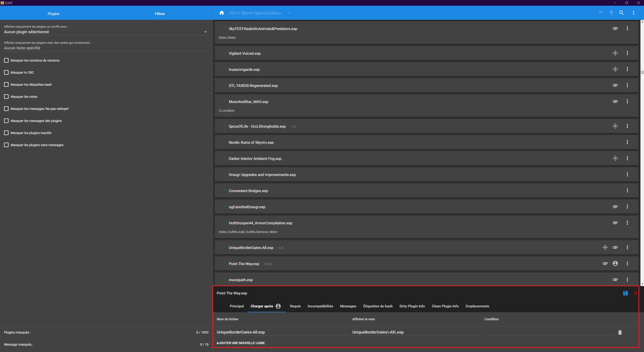
Task: Enable Masquer le CRC checkbox
Action: pos(7,72)
